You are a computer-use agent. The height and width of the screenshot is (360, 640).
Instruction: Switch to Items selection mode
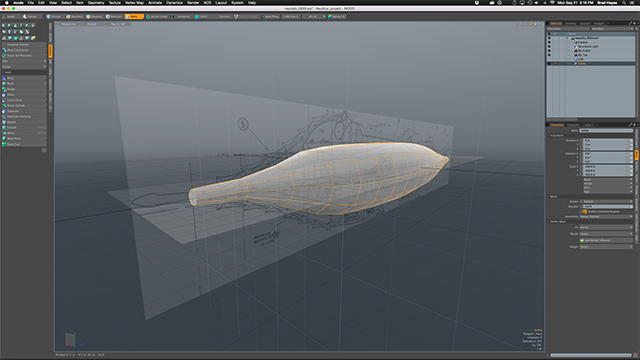pyautogui.click(x=134, y=17)
